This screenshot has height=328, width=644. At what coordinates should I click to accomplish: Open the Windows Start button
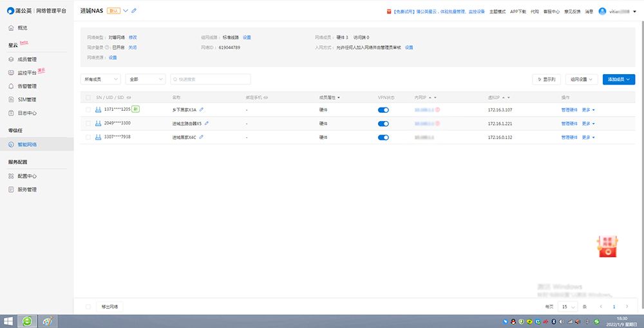[9, 321]
